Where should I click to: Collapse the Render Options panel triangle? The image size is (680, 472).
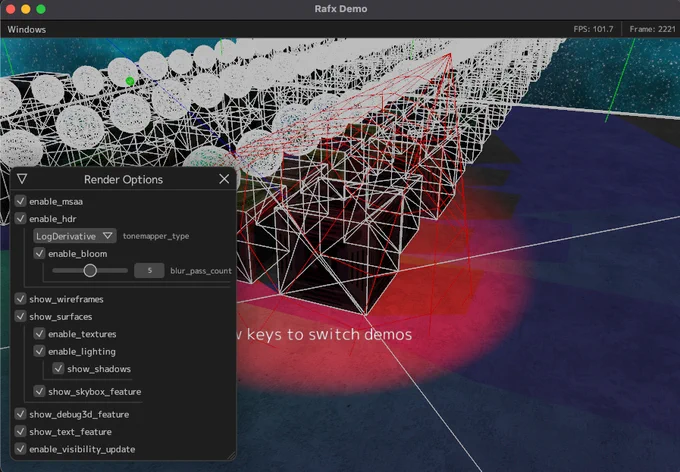click(22, 179)
